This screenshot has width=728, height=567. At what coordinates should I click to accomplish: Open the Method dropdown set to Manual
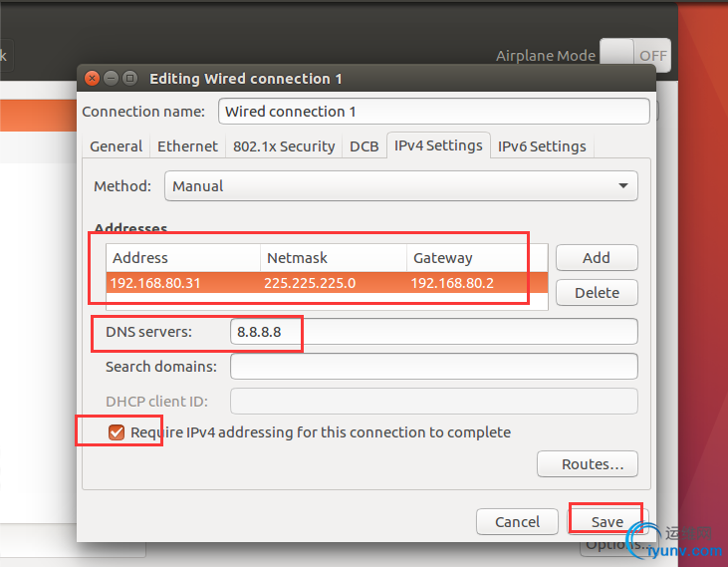400,185
